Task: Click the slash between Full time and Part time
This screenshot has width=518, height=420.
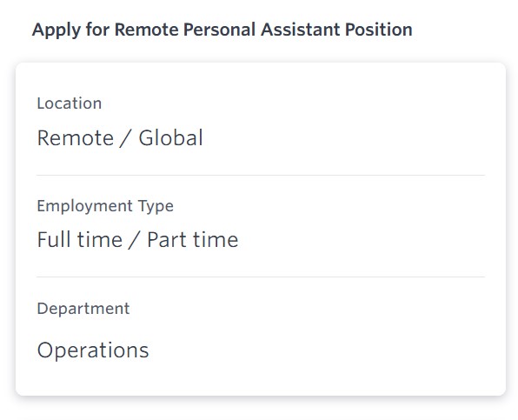Action: pos(135,240)
